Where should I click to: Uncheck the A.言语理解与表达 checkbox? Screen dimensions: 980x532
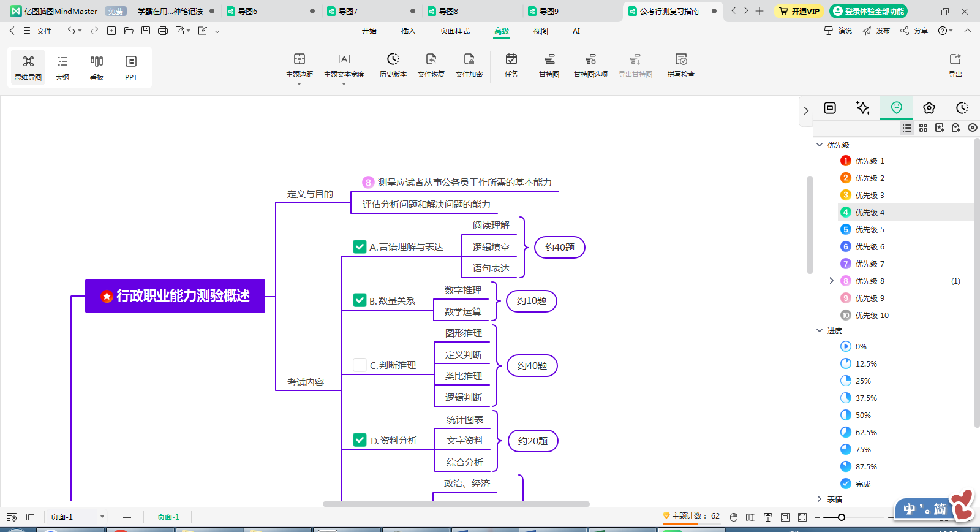[360, 246]
